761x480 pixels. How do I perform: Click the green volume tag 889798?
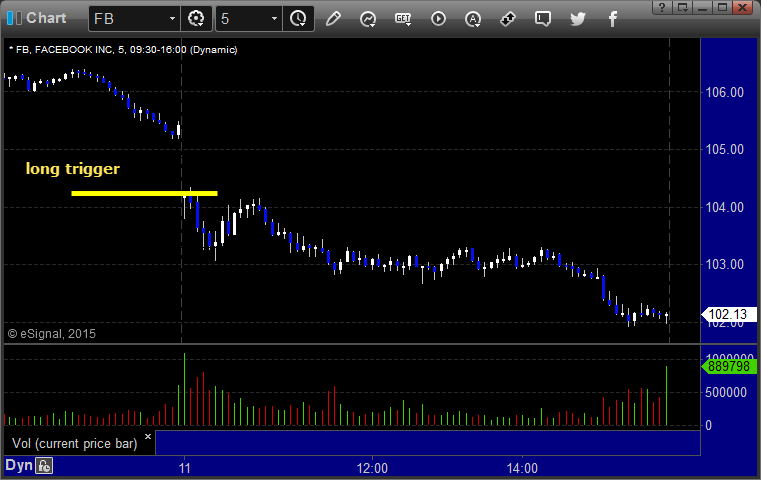729,366
